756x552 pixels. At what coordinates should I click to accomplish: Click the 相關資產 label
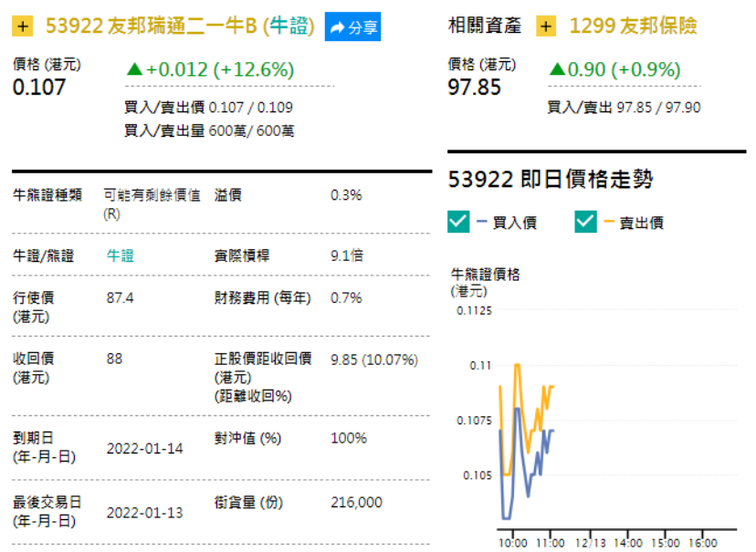click(485, 26)
